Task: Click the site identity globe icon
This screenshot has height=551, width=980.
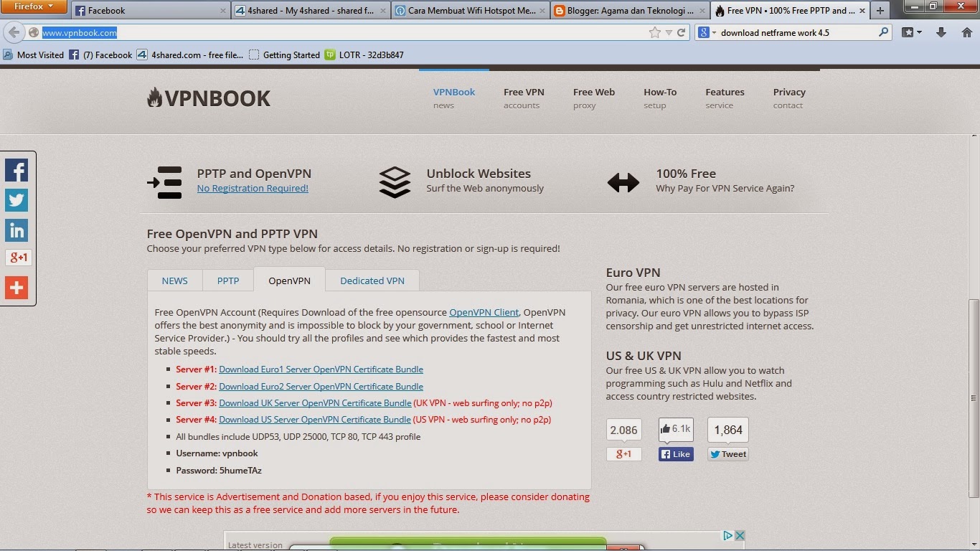Action: click(x=34, y=32)
